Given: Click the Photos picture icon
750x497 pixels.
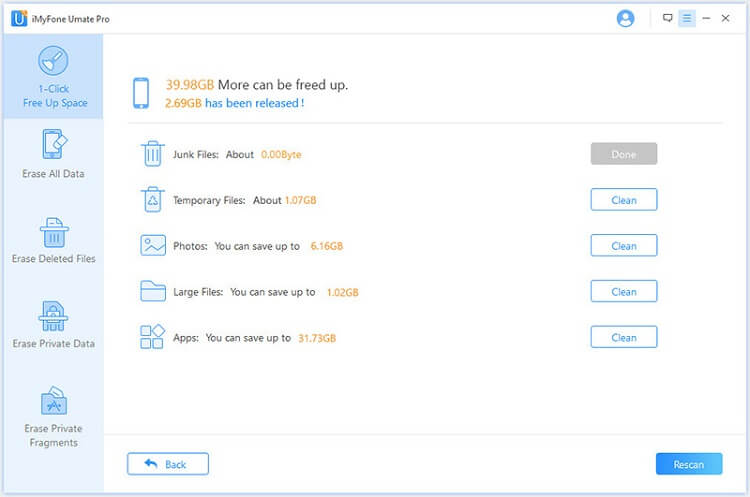Looking at the screenshot, I should point(153,245).
